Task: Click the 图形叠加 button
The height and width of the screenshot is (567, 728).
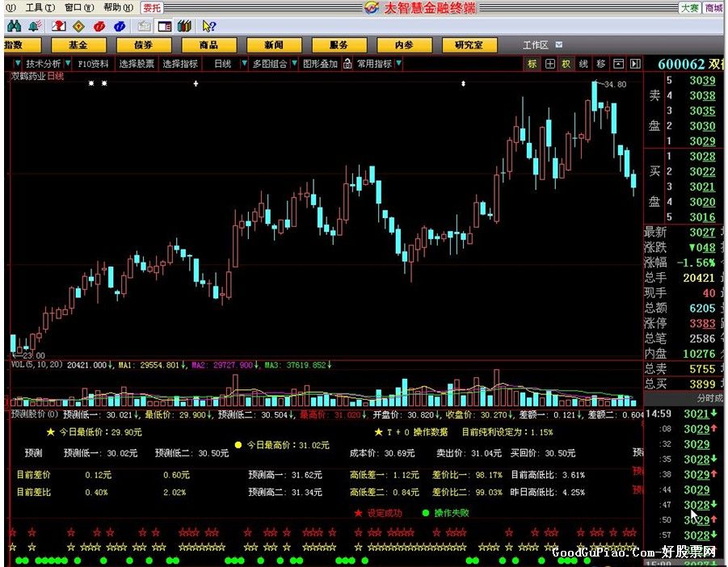Action: (320, 64)
